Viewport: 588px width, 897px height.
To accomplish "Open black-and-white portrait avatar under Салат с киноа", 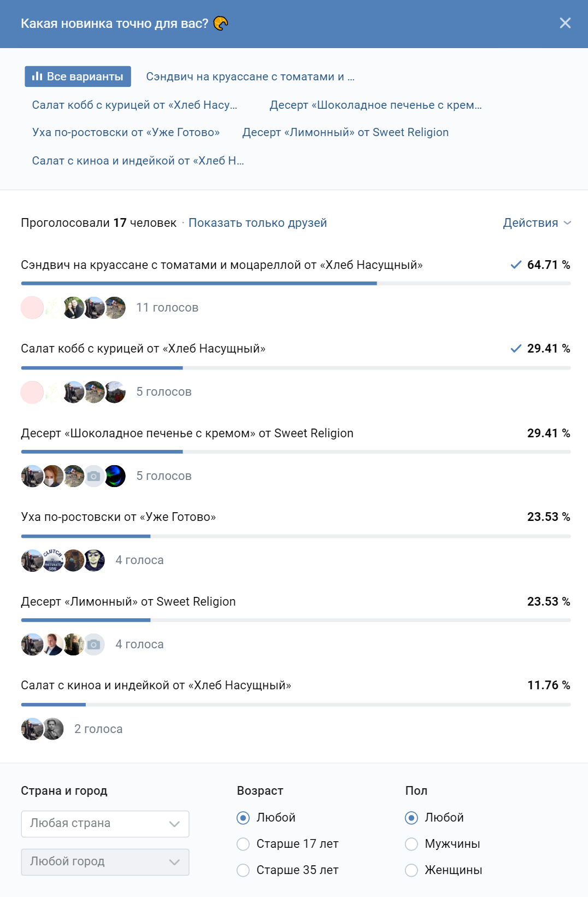I will click(x=53, y=729).
